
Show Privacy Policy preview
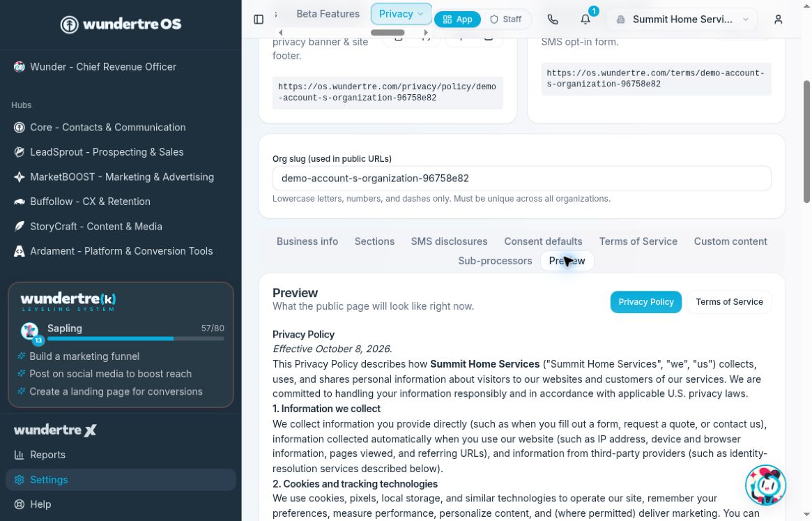click(646, 302)
